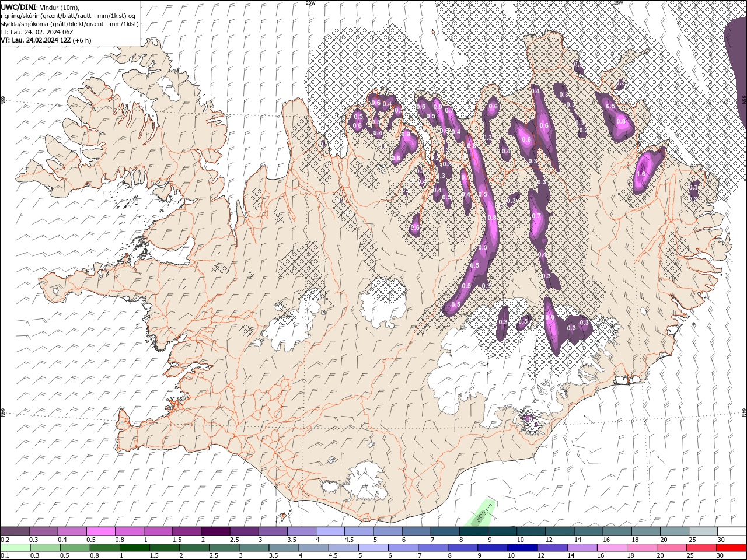Pick the lavender snow swatch starting at 4
The height and width of the screenshot is (560, 747).
pyautogui.click(x=330, y=531)
